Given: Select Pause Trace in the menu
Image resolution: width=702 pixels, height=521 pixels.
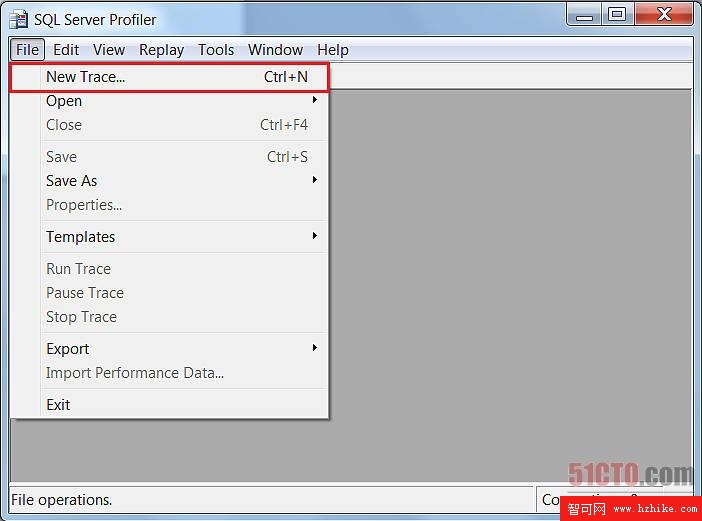Looking at the screenshot, I should [169, 293].
